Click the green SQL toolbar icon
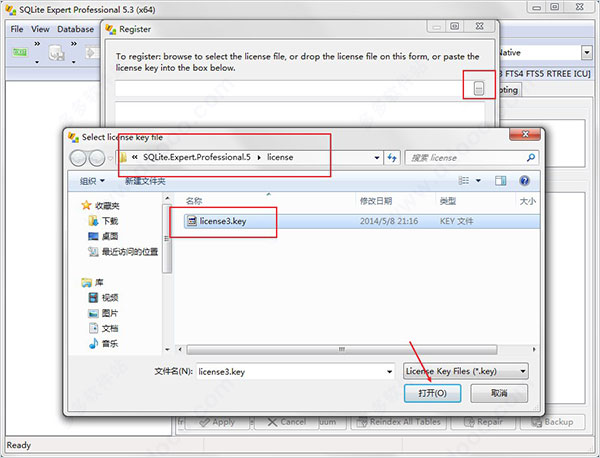The height and width of the screenshot is (458, 600). coord(20,52)
